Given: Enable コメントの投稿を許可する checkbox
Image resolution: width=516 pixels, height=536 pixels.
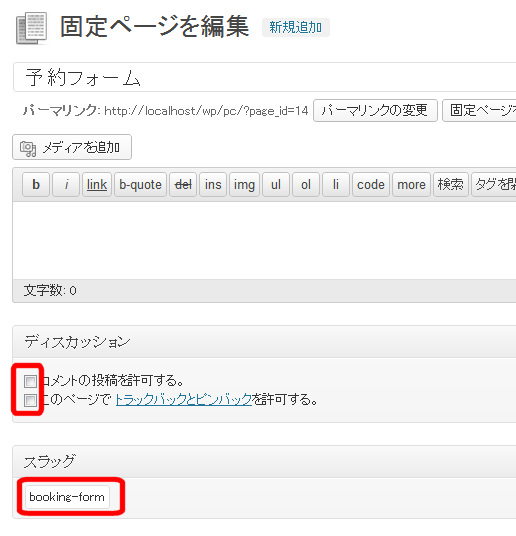Looking at the screenshot, I should tap(30, 381).
